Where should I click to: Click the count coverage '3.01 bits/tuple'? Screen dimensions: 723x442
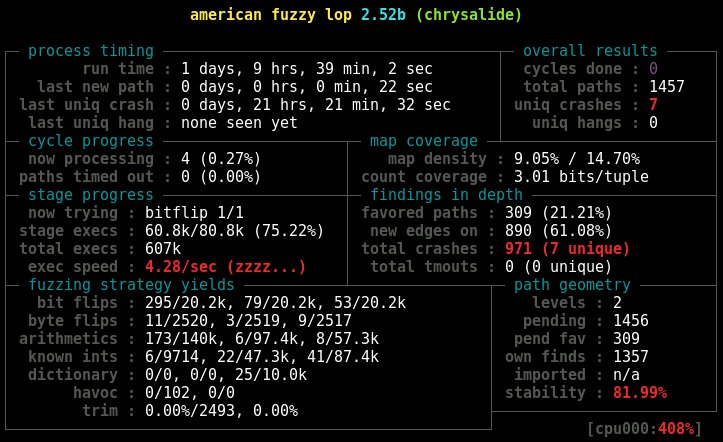[581, 177]
